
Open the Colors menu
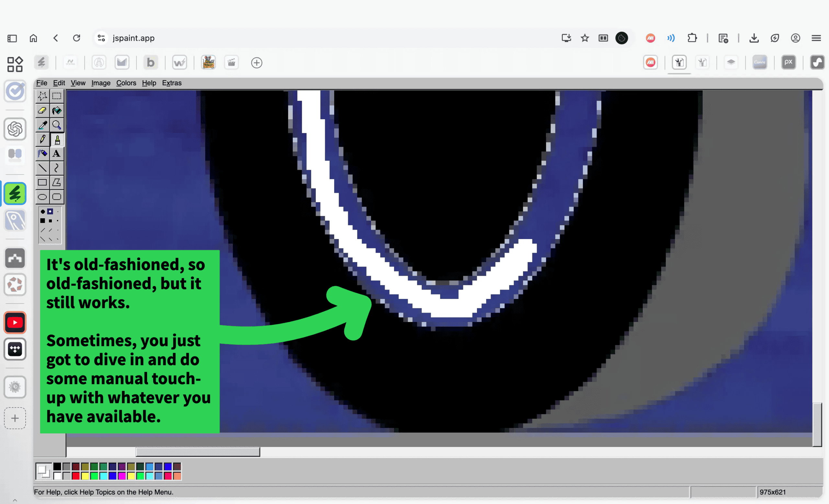pos(126,83)
